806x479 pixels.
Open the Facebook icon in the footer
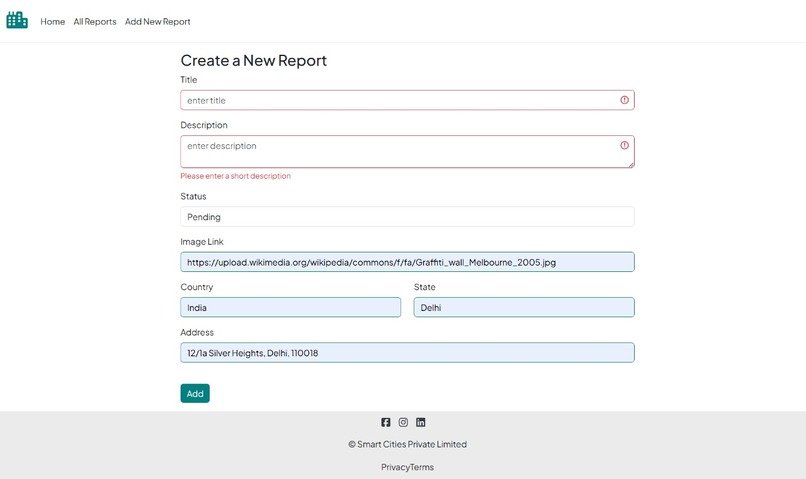pos(386,422)
